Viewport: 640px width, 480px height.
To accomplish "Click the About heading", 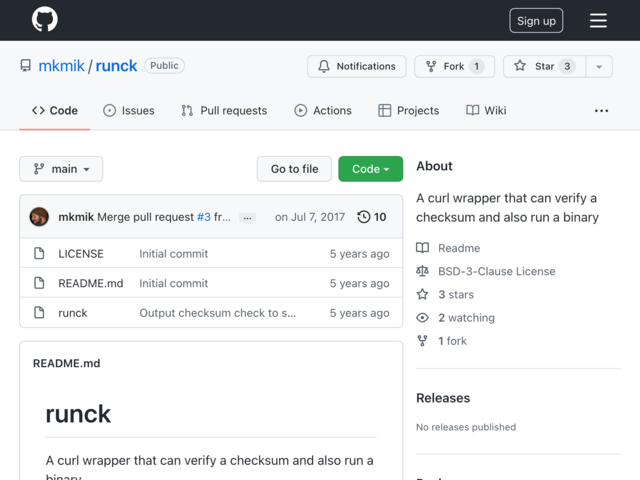I will (x=434, y=166).
